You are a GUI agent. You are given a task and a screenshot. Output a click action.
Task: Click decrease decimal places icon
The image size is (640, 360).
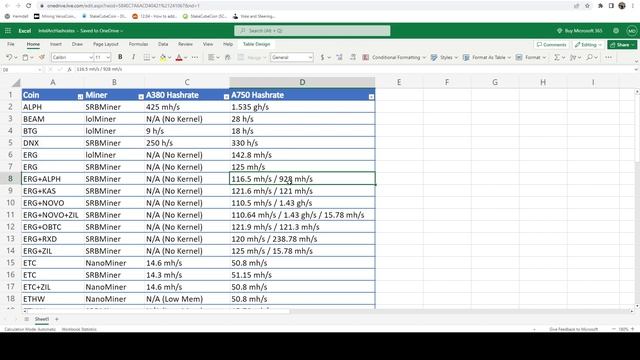pyautogui.click(x=339, y=58)
